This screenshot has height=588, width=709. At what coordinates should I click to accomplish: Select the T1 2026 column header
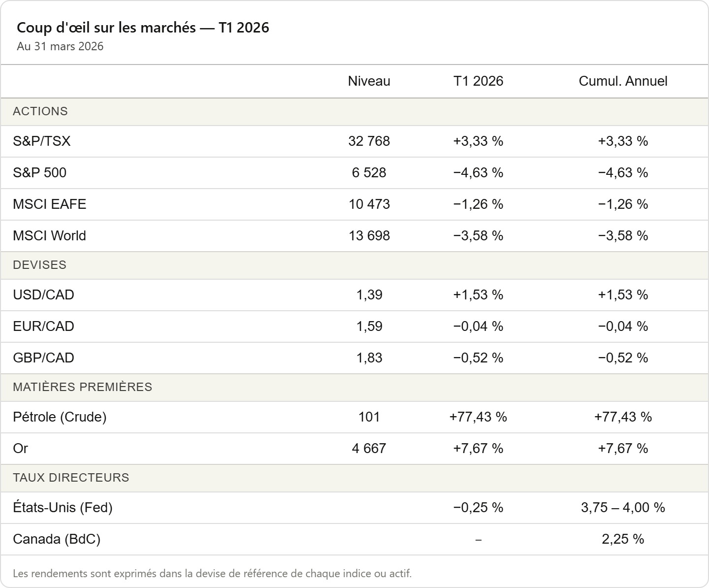[478, 81]
